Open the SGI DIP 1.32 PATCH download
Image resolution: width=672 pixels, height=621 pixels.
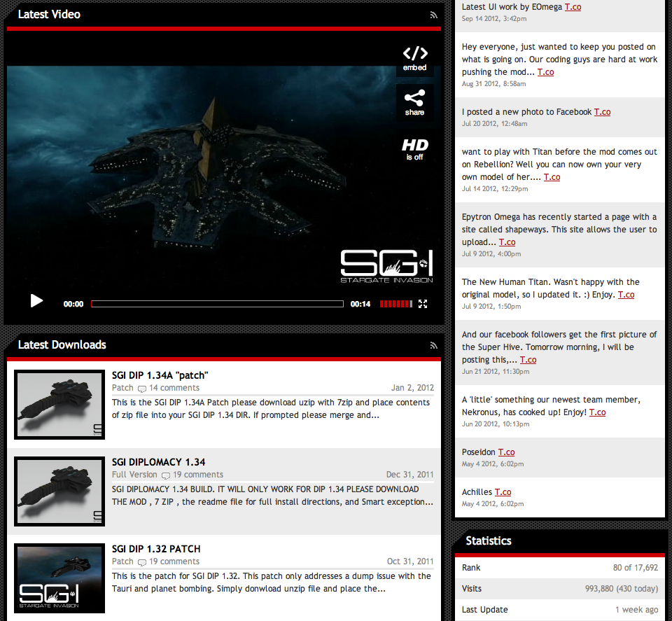(156, 549)
